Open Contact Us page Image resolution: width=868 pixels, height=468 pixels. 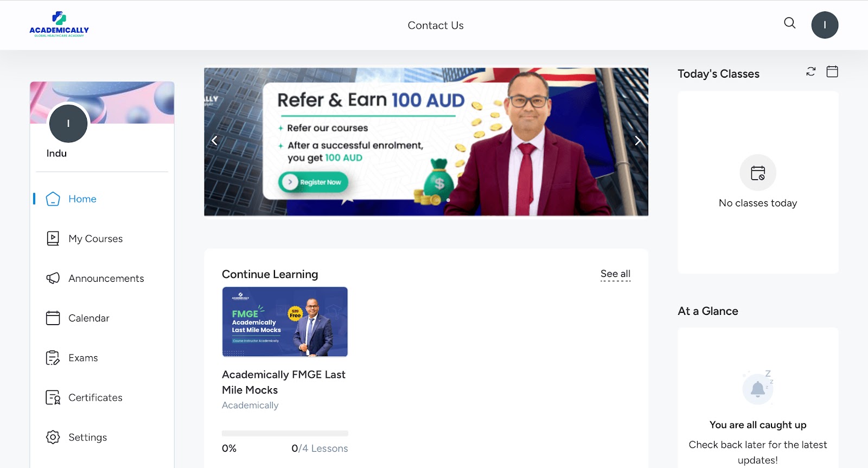(436, 26)
